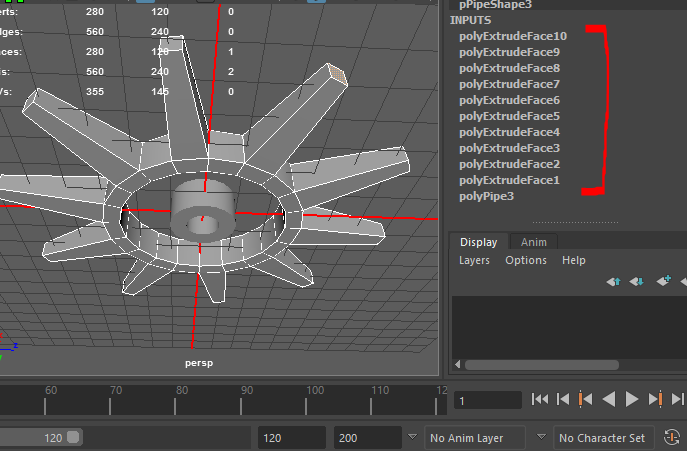
Task: Go to start of playback range
Action: [x=540, y=400]
